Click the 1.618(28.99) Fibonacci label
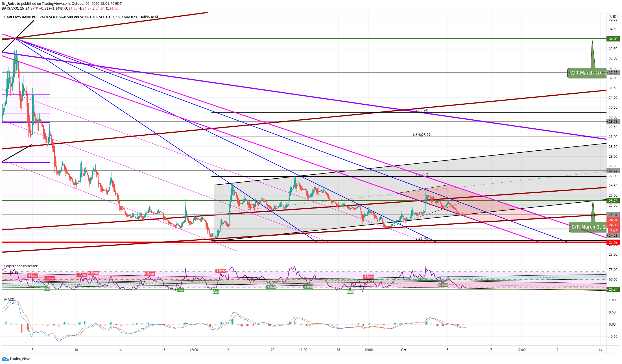The image size is (622, 364). click(422, 135)
